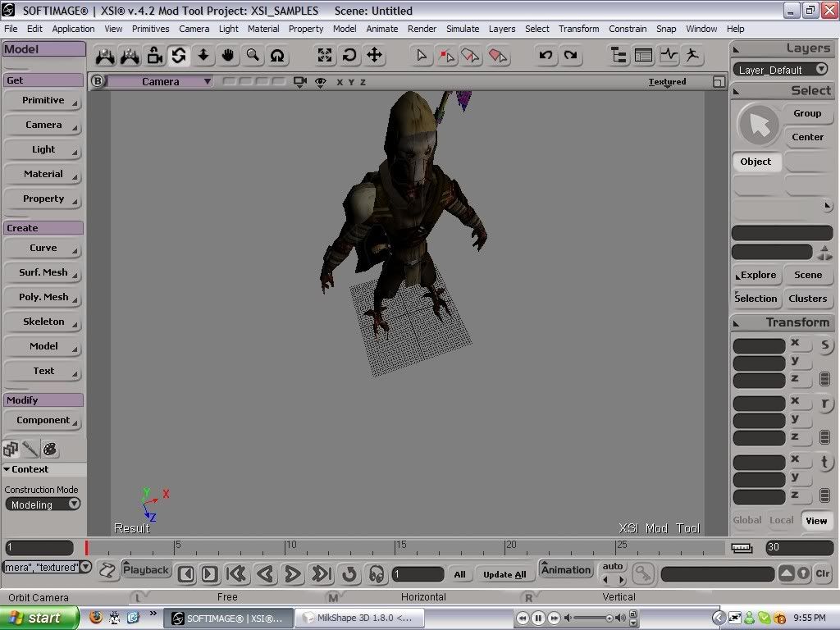This screenshot has width=840, height=630.
Task: Click the Undo arrow icon
Action: (x=546, y=55)
